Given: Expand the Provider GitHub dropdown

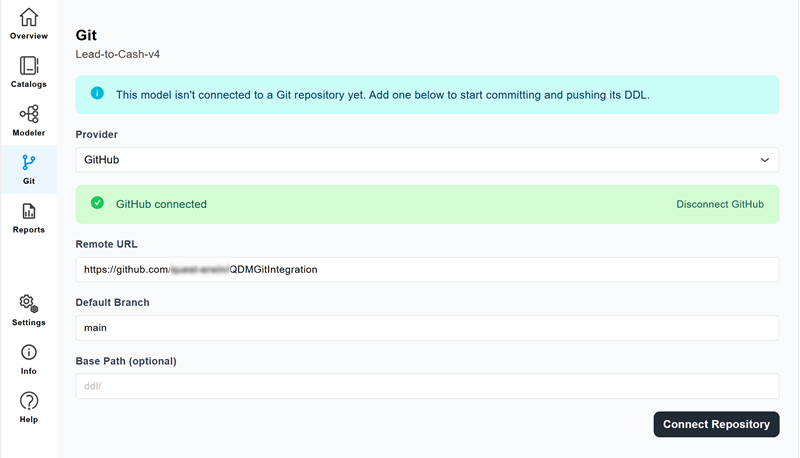Looking at the screenshot, I should click(x=427, y=160).
